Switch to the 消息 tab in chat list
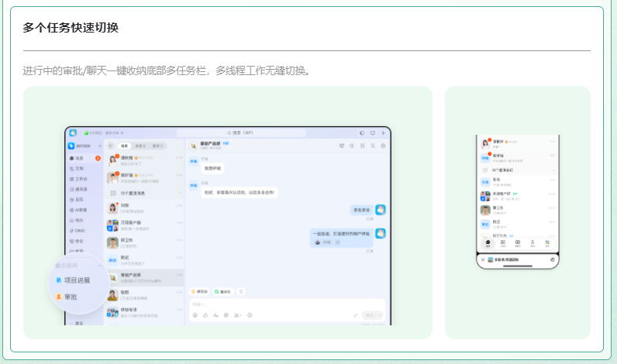This screenshot has height=364, width=617. pos(123,146)
